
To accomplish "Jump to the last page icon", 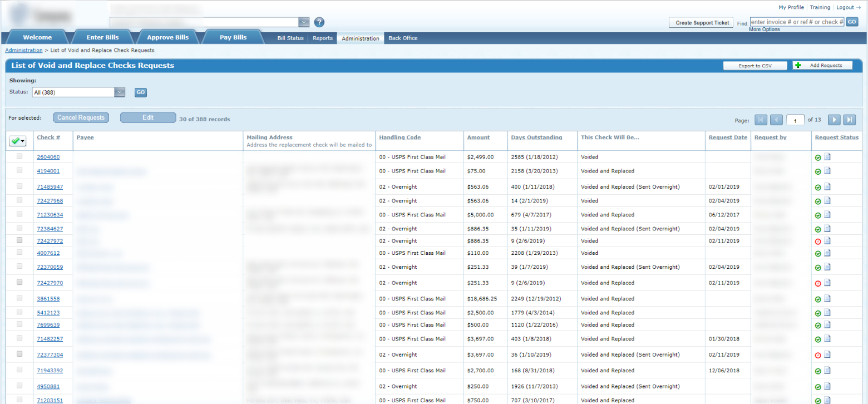I will tap(850, 120).
